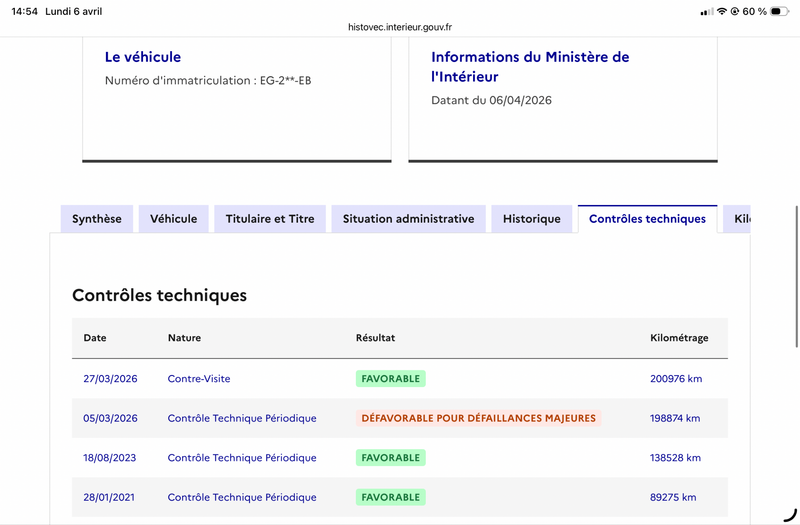Image resolution: width=800 pixels, height=525 pixels.
Task: Select the date 28/01/2021
Action: (109, 497)
